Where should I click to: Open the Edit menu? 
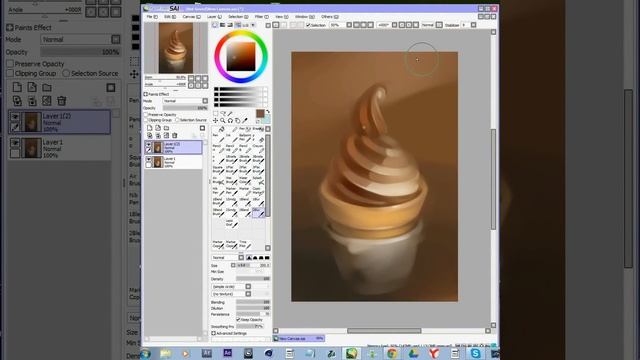click(x=170, y=17)
